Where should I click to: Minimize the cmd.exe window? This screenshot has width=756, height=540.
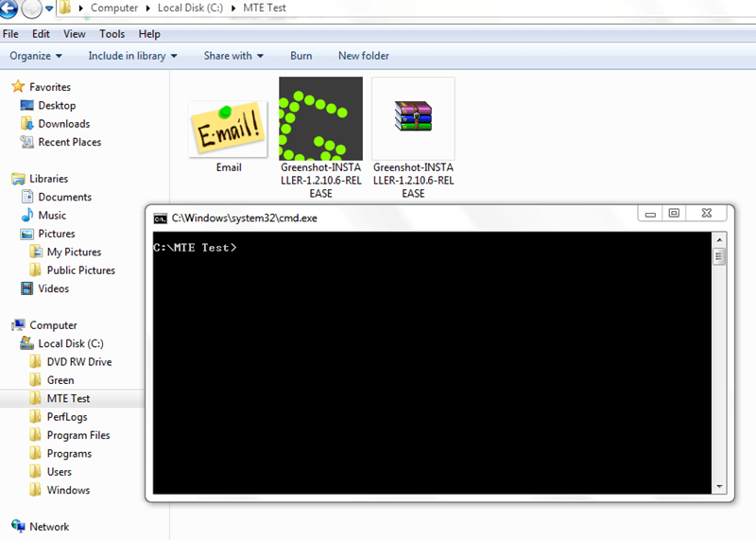tap(650, 214)
